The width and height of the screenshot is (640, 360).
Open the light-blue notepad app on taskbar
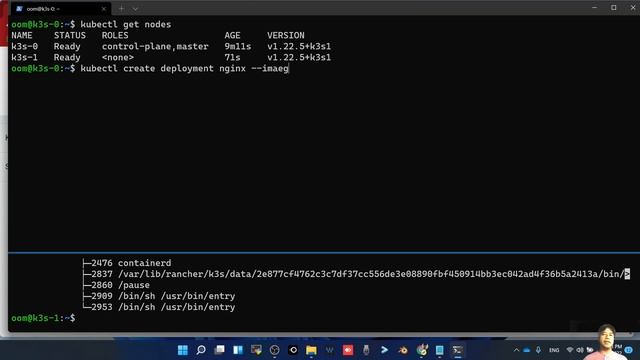pyautogui.click(x=440, y=350)
